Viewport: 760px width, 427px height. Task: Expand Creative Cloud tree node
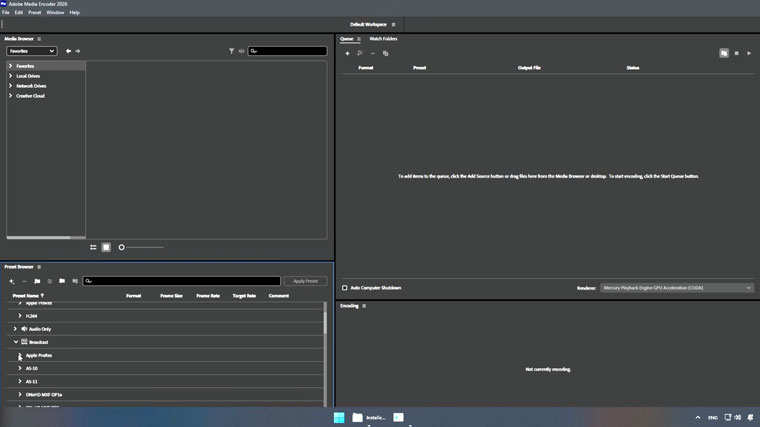click(10, 95)
